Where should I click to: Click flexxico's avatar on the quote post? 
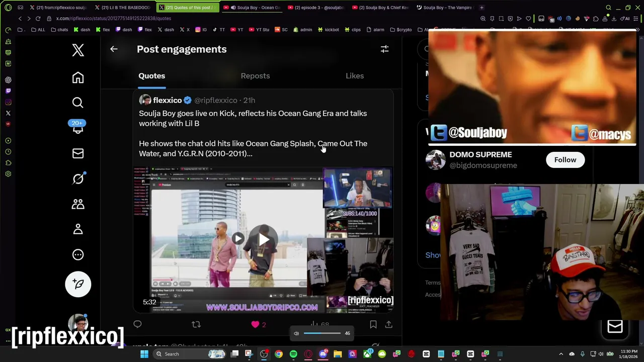[145, 100]
